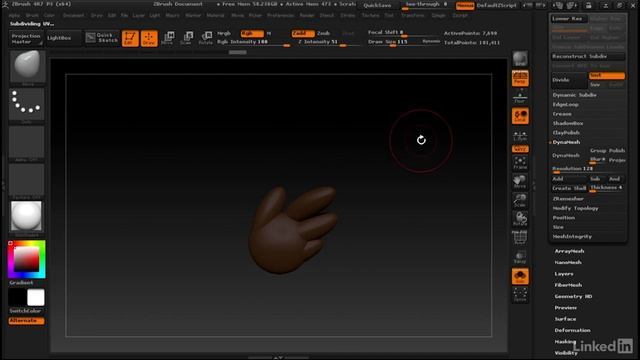The width and height of the screenshot is (640, 360).
Task: Click the QuickSave button
Action: pos(377,5)
